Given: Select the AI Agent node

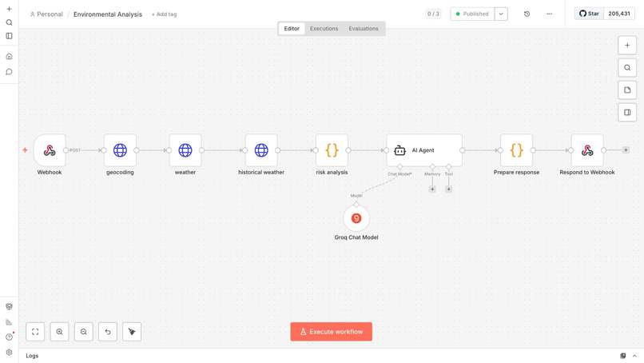Looking at the screenshot, I should tap(424, 150).
